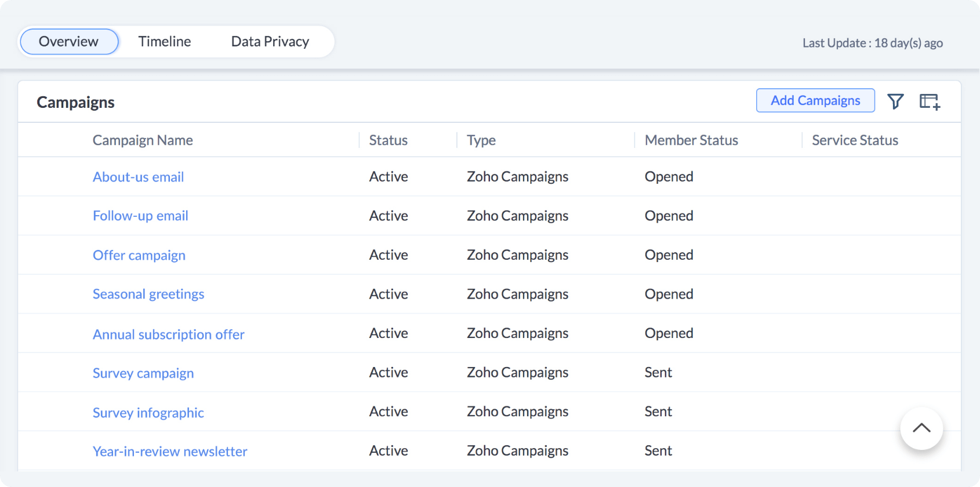980x487 pixels.
Task: Click the Type column header
Action: pyautogui.click(x=481, y=140)
